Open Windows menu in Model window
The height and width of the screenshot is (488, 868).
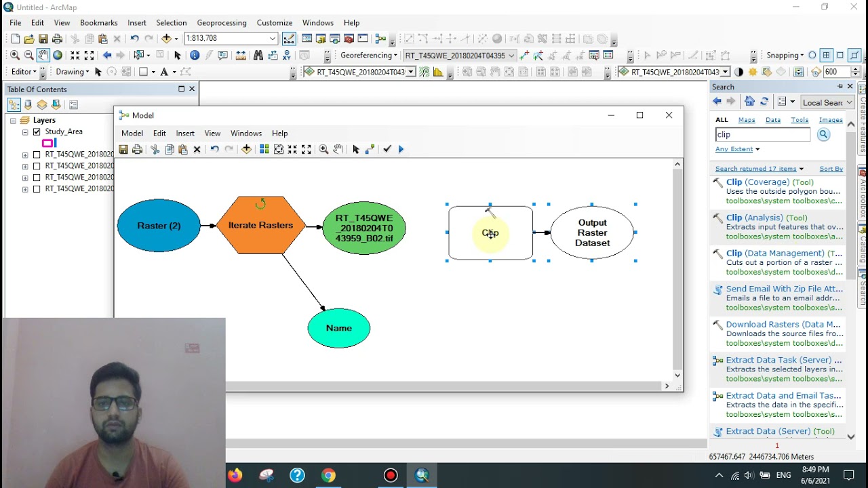[x=246, y=134]
